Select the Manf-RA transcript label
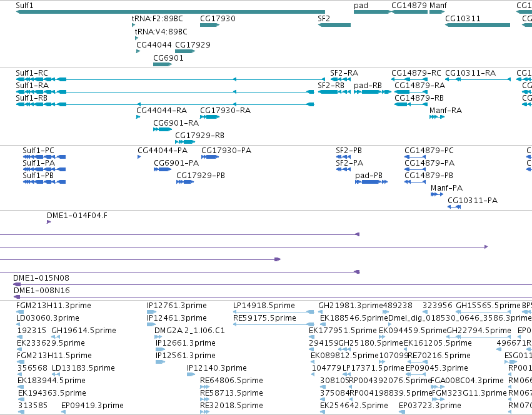The height and width of the screenshot is (415, 532). (446, 111)
